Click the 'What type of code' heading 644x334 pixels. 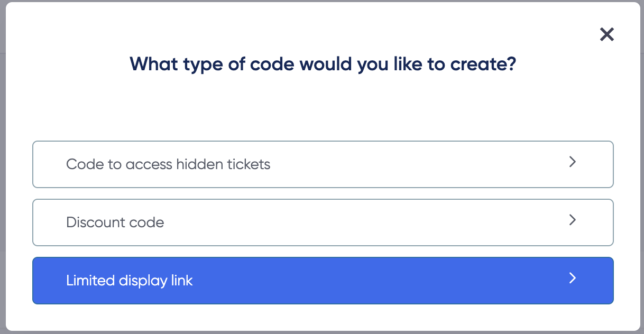point(323,64)
